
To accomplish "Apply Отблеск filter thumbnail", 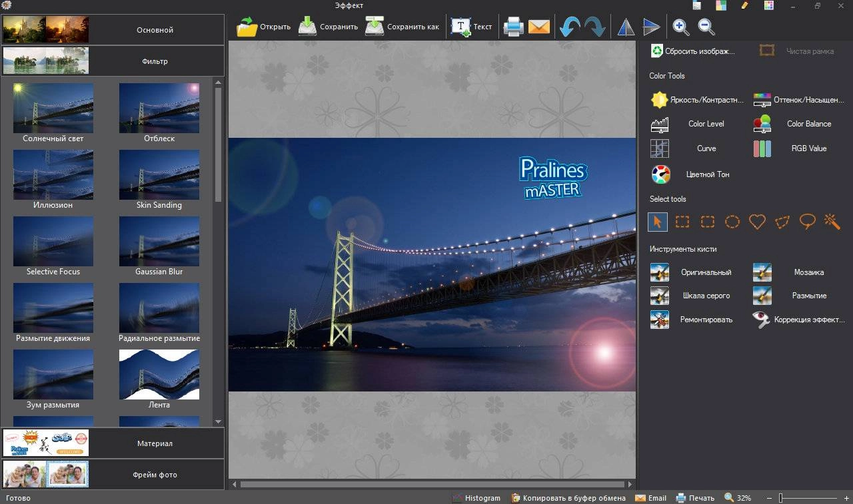I will [159, 109].
